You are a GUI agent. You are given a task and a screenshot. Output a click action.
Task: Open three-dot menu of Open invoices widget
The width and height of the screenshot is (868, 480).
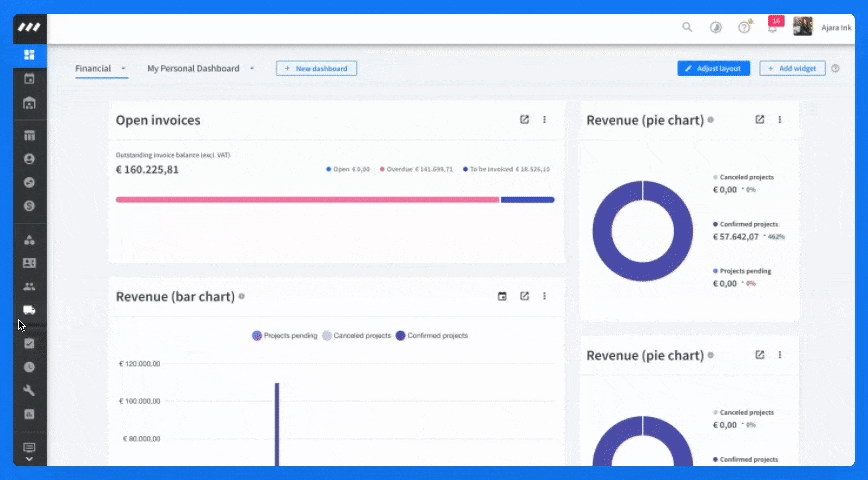(545, 120)
